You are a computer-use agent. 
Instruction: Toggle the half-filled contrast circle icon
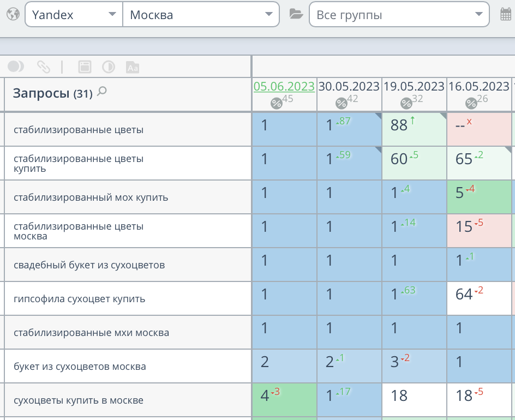pyautogui.click(x=109, y=67)
